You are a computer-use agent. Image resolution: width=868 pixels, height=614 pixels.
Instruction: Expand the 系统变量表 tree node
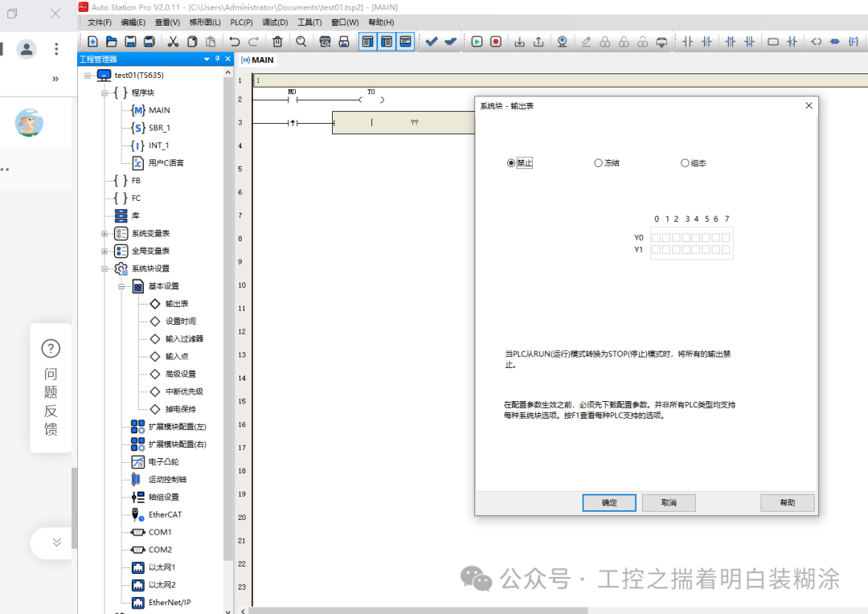click(104, 234)
